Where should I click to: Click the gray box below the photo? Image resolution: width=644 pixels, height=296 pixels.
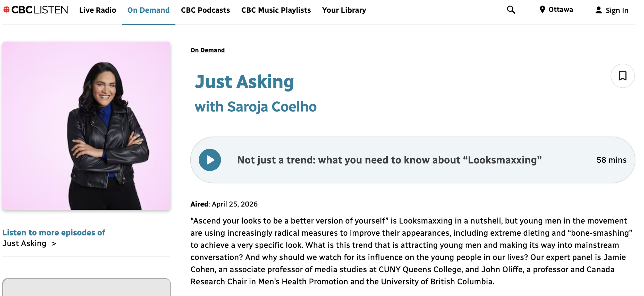(86, 287)
